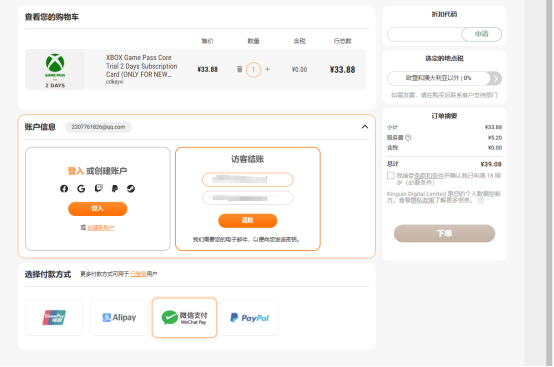Click the order total ¥39.08 value
The image size is (554, 367).
coord(491,164)
